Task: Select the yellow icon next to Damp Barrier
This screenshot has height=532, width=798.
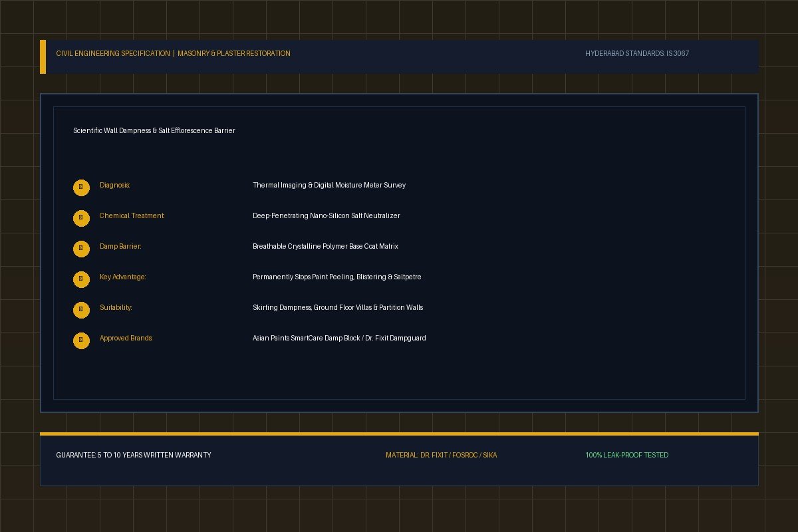Action: pyautogui.click(x=81, y=249)
